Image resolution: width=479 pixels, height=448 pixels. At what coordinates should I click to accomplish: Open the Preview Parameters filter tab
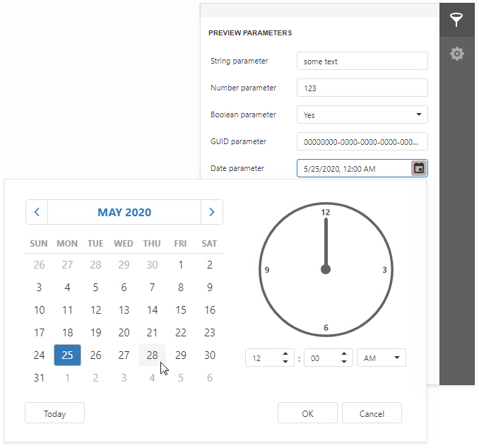pyautogui.click(x=457, y=20)
